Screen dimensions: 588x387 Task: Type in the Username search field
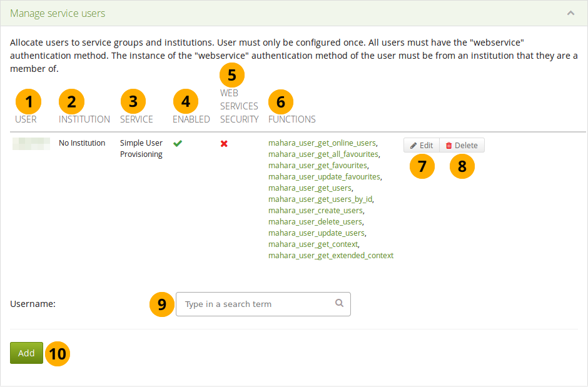[256, 304]
